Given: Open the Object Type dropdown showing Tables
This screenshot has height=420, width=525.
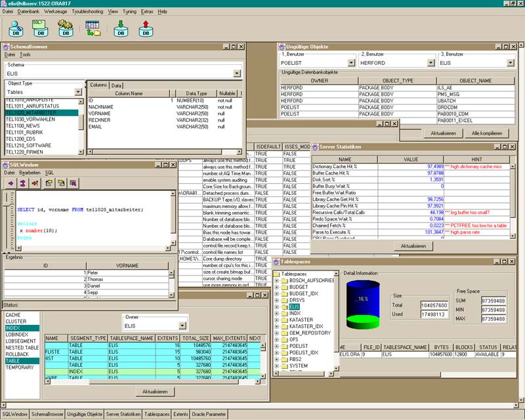Looking at the screenshot, I should tap(78, 92).
